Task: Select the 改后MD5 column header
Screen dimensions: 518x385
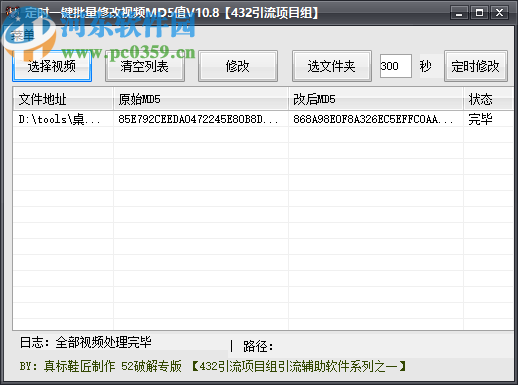Action: (x=376, y=99)
